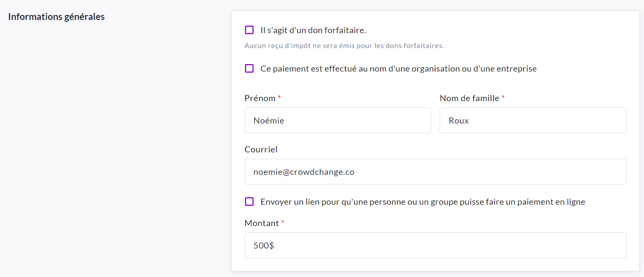Click the 'Informations générales' section heading
Image resolution: width=644 pixels, height=277 pixels.
coord(56,17)
